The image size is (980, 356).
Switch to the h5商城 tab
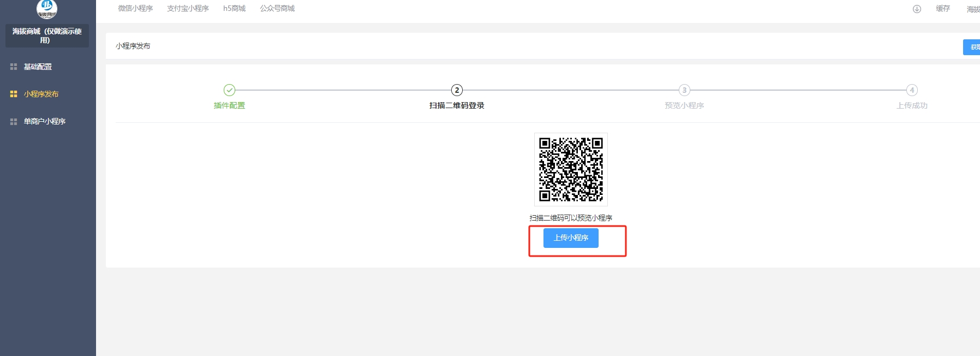pyautogui.click(x=234, y=9)
